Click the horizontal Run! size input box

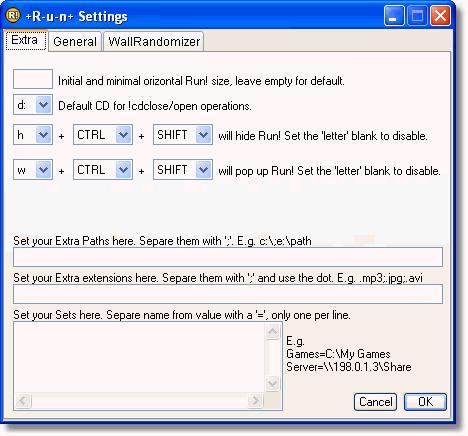click(33, 79)
